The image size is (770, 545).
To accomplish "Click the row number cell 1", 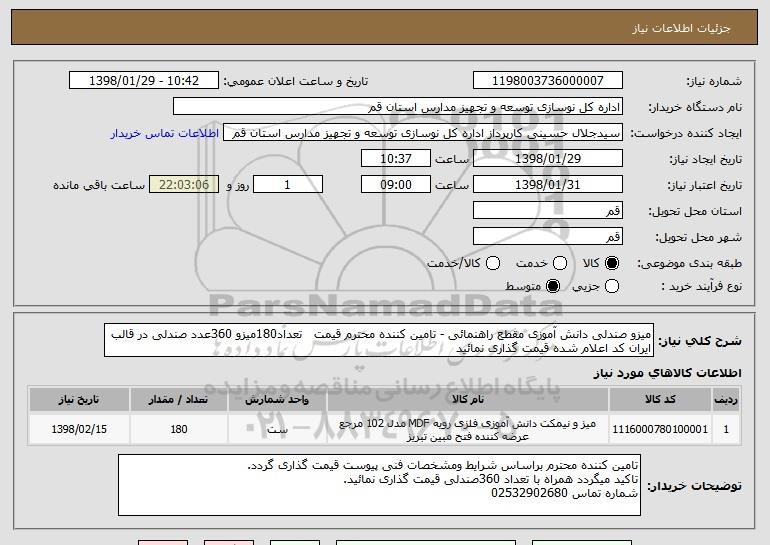I will (x=726, y=429).
